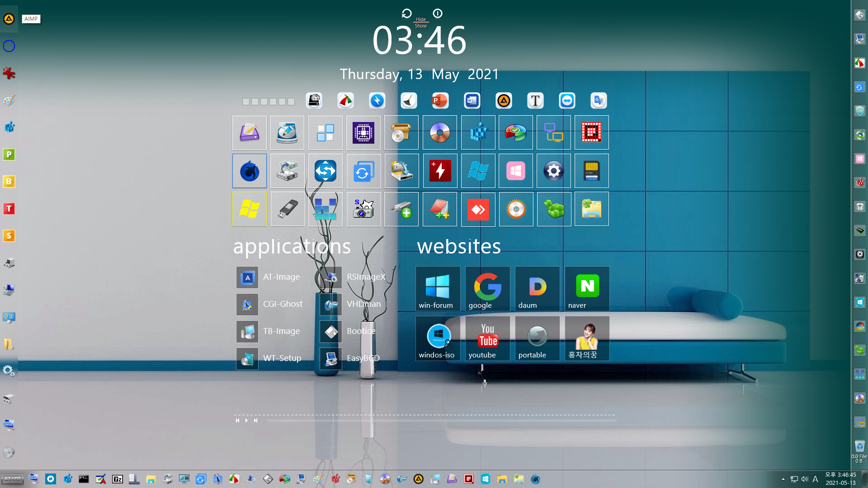Image resolution: width=868 pixels, height=488 pixels.
Task: Launch the blue four-arrow tile
Action: pos(325,171)
